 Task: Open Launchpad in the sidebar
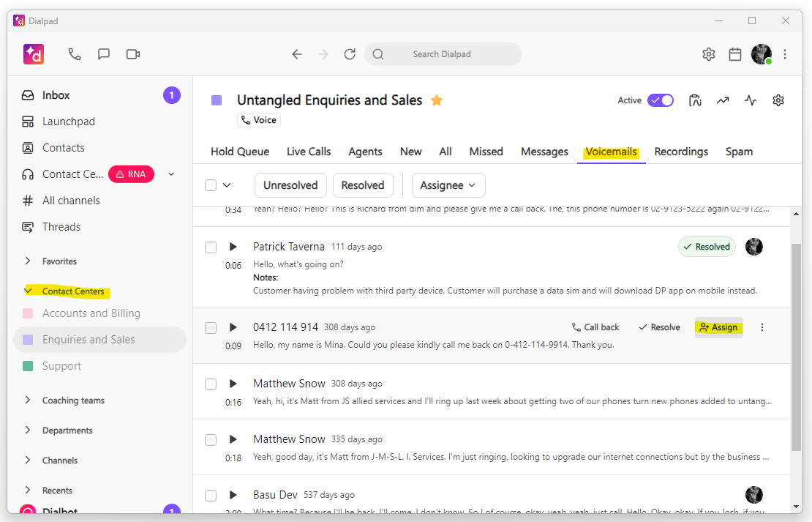[100, 122]
